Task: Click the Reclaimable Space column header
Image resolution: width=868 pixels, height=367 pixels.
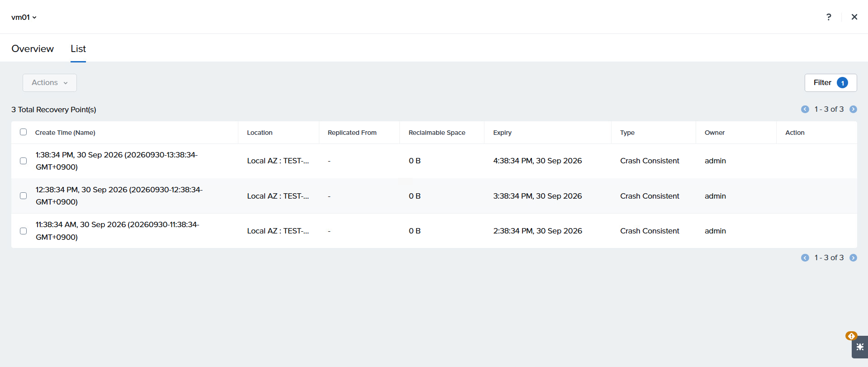Action: point(437,133)
